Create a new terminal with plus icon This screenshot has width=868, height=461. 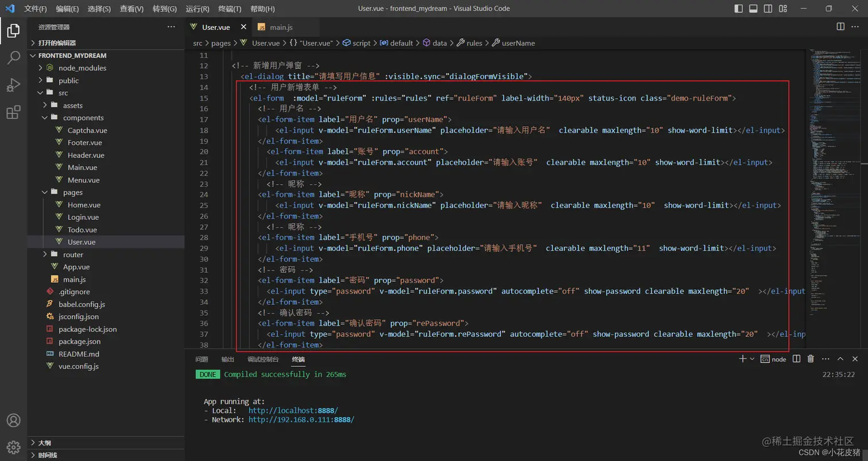(742, 359)
